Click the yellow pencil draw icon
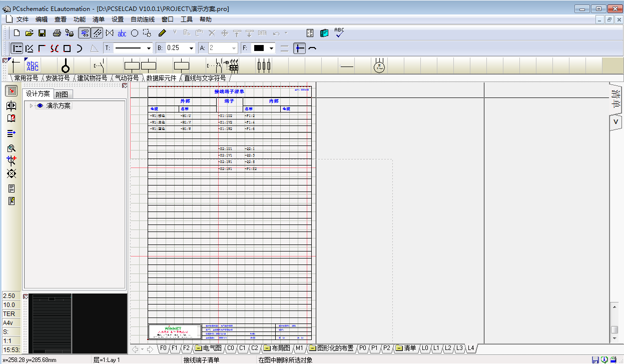The width and height of the screenshot is (624, 364). (x=162, y=33)
